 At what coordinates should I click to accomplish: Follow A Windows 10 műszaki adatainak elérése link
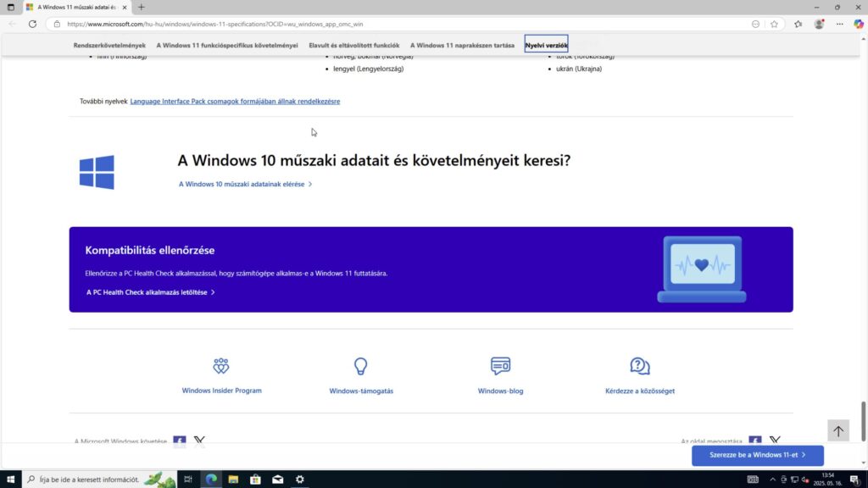click(x=245, y=184)
